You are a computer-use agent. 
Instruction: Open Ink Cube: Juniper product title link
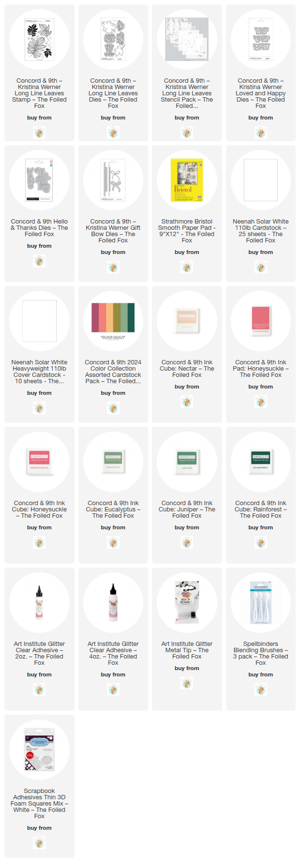(187, 509)
